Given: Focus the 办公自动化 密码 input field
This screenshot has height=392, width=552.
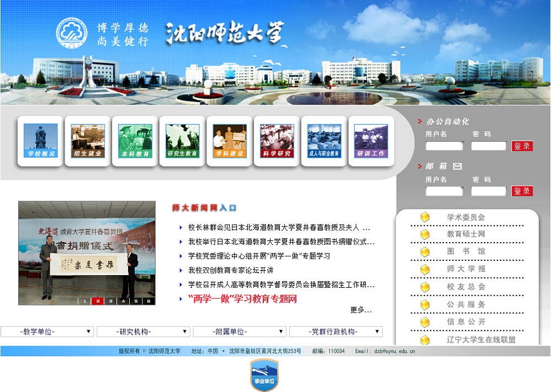Looking at the screenshot, I should pyautogui.click(x=489, y=146).
